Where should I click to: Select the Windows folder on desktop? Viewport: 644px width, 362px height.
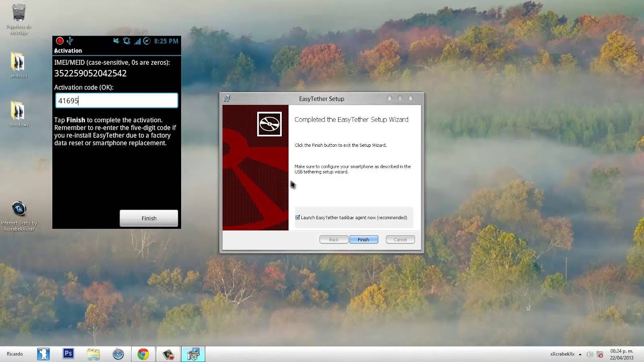tap(18, 114)
